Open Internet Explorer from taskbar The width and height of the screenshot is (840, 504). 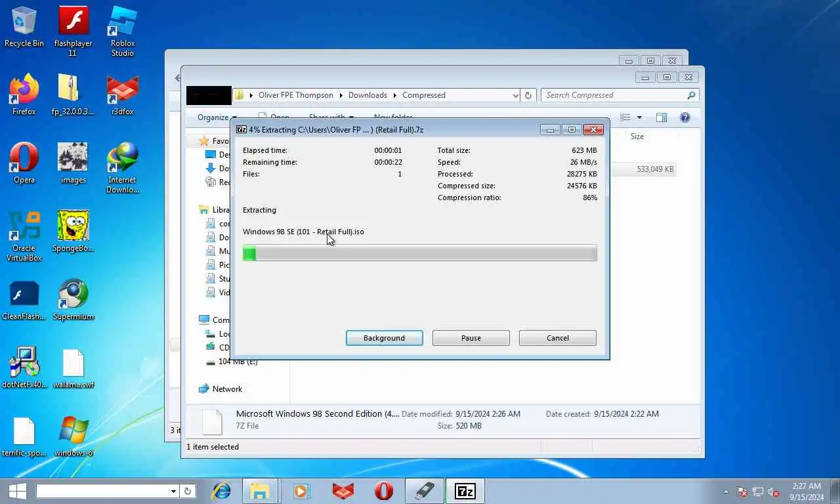(221, 491)
